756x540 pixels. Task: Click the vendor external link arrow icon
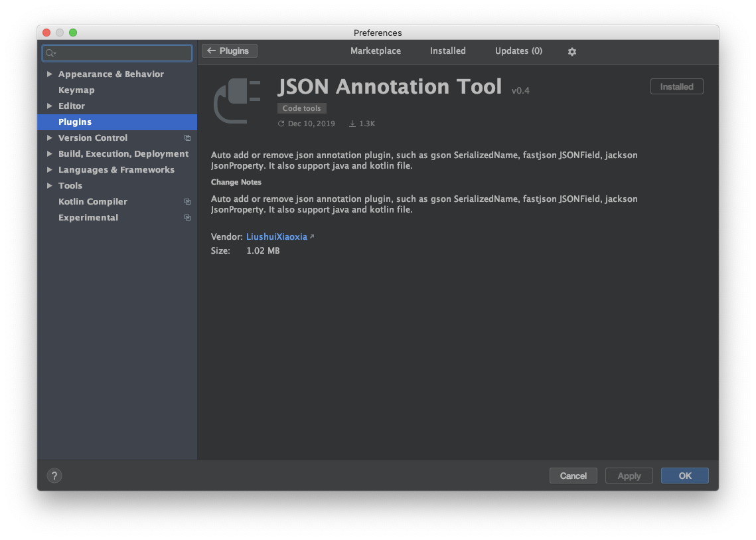(x=312, y=236)
